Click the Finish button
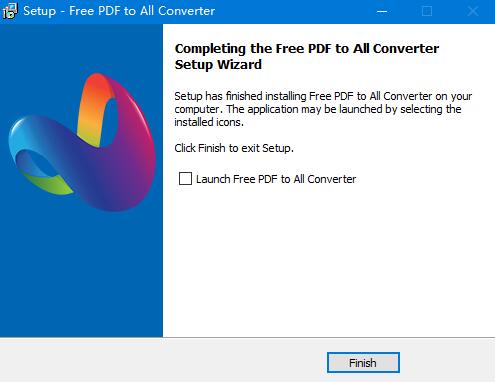 363,362
